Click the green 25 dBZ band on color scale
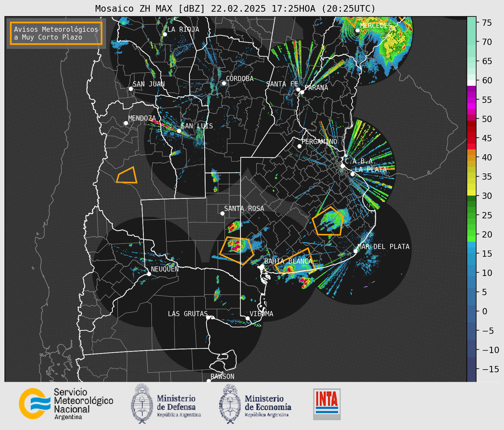 [471, 215]
